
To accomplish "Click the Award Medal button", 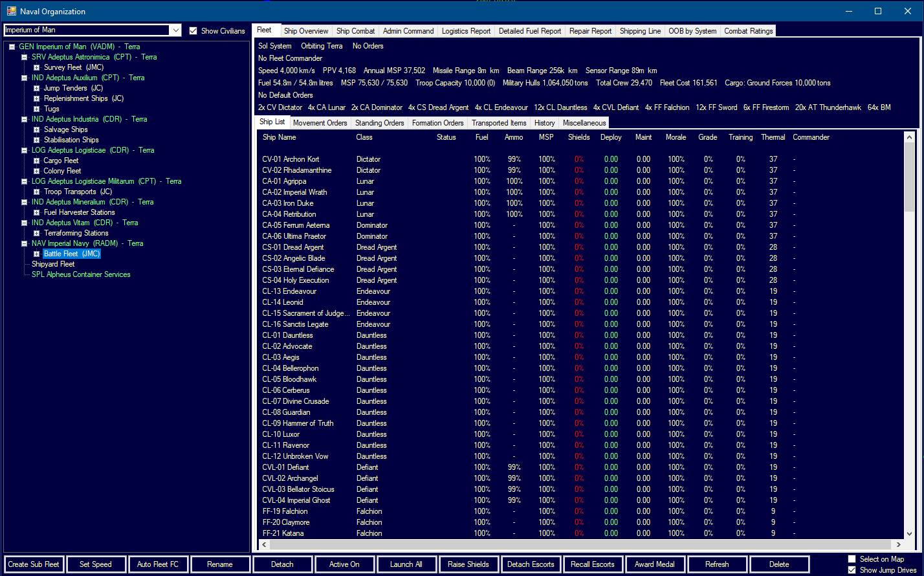I will tap(655, 564).
